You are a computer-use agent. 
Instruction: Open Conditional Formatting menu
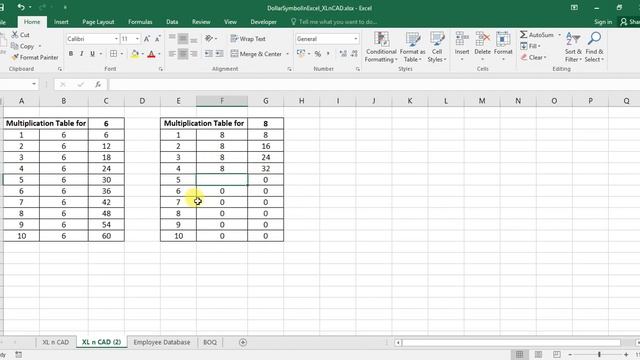point(381,47)
